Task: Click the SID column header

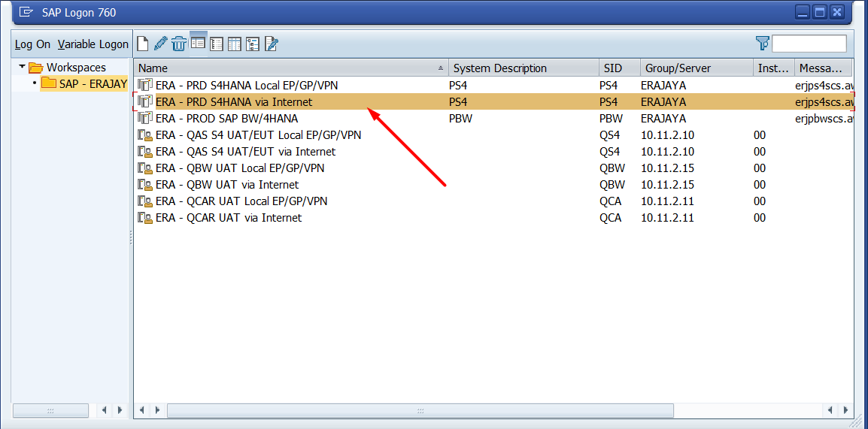Action: click(x=618, y=68)
